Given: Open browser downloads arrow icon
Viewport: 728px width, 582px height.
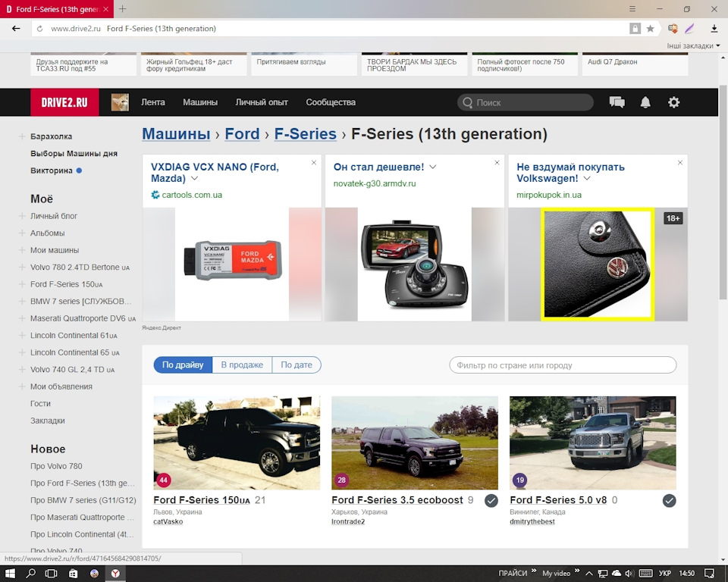Looking at the screenshot, I should [714, 29].
